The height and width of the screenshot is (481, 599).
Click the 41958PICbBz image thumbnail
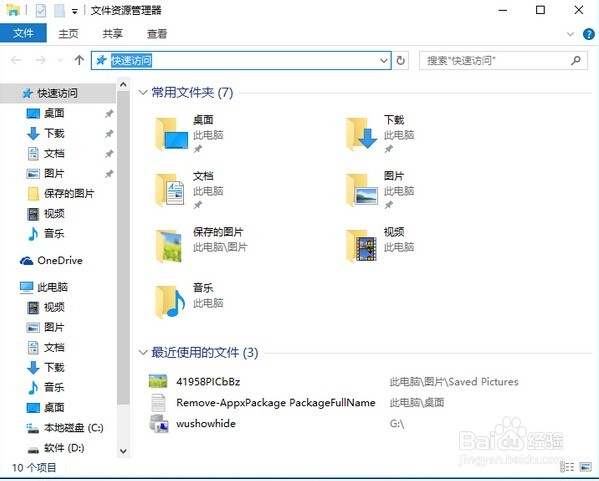pos(158,381)
